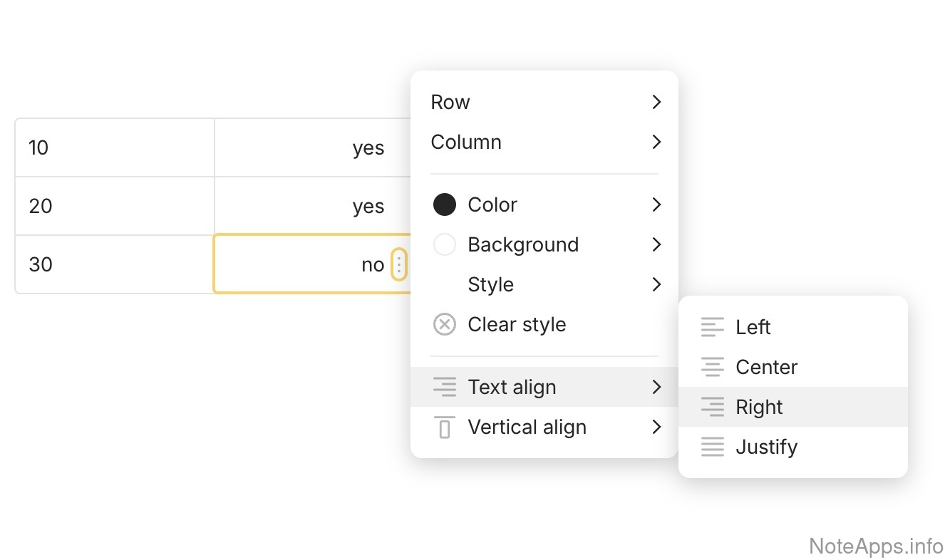Click the Center alignment icon

click(712, 368)
